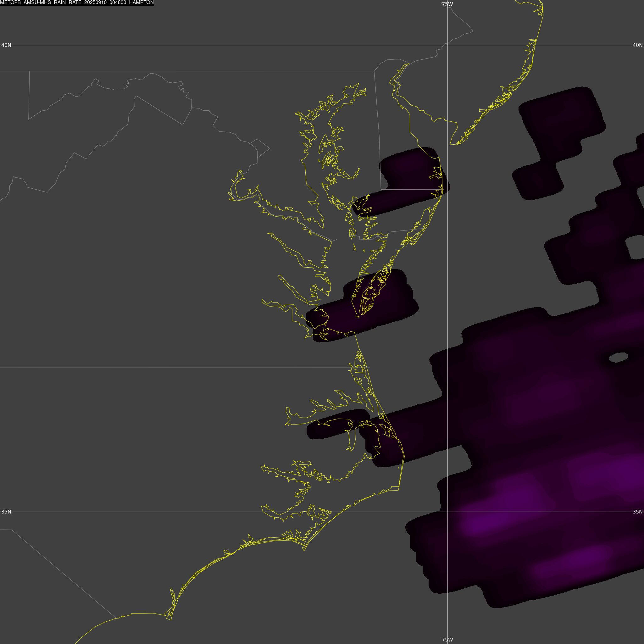Click the top 75W longitude label
644x644 pixels.
coord(447,4)
